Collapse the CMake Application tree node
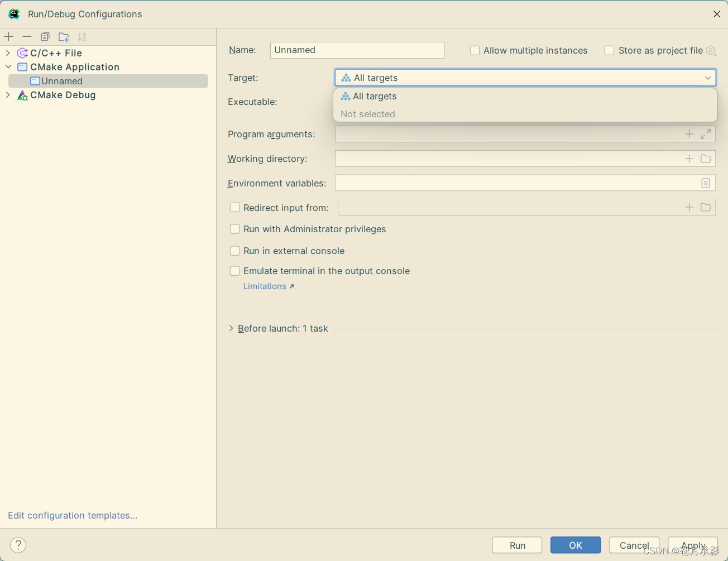728x561 pixels. (8, 67)
